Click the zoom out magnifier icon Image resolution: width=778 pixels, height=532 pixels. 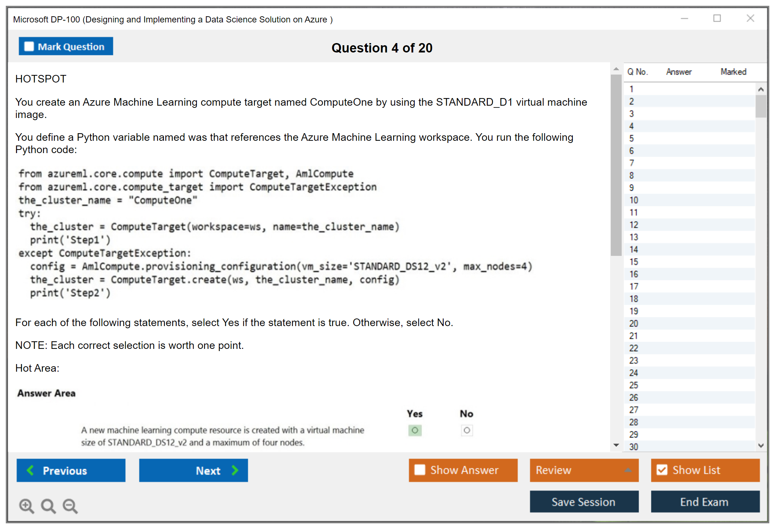[70, 506]
